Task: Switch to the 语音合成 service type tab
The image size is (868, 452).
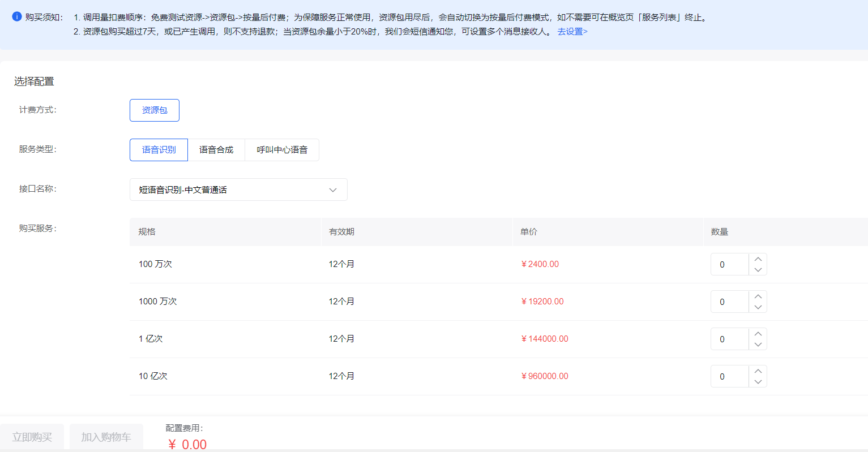Action: coord(216,150)
